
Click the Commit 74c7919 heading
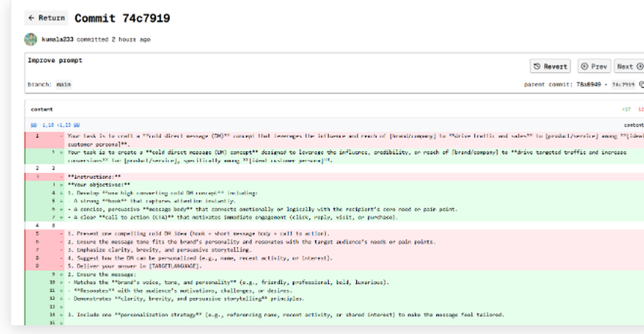pos(122,18)
